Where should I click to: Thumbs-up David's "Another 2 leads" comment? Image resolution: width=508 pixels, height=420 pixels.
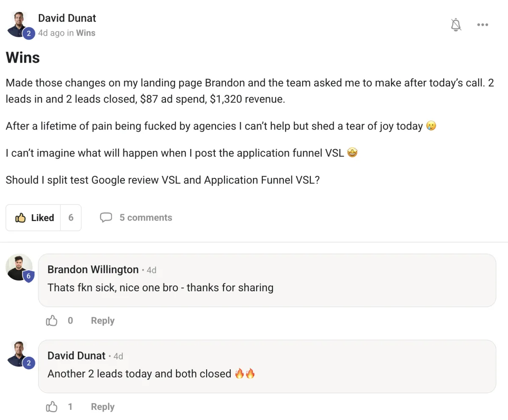coord(52,407)
